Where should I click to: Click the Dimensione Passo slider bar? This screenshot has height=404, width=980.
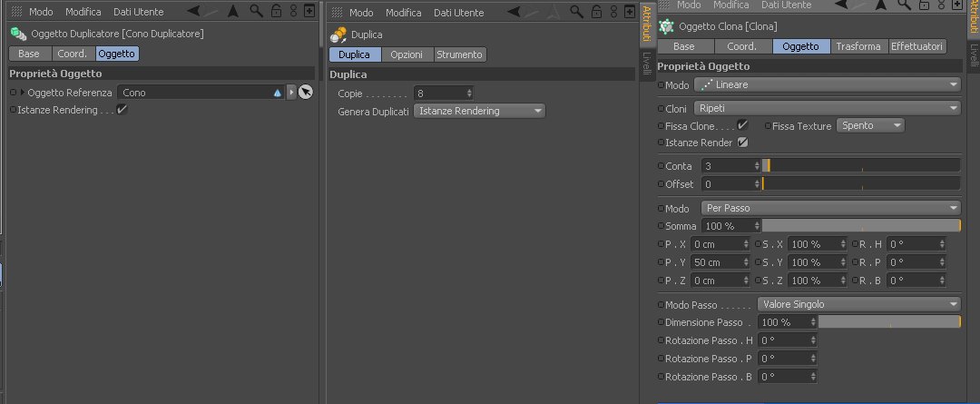coord(889,322)
